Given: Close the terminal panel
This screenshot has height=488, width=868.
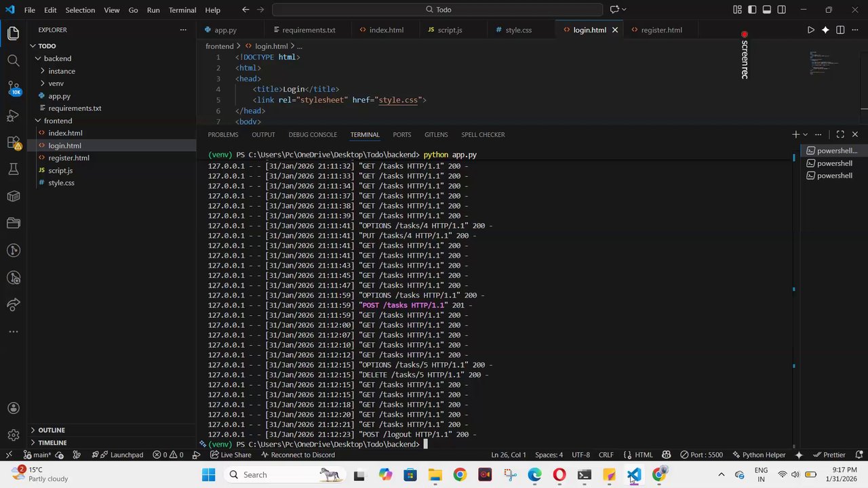Looking at the screenshot, I should pyautogui.click(x=854, y=134).
